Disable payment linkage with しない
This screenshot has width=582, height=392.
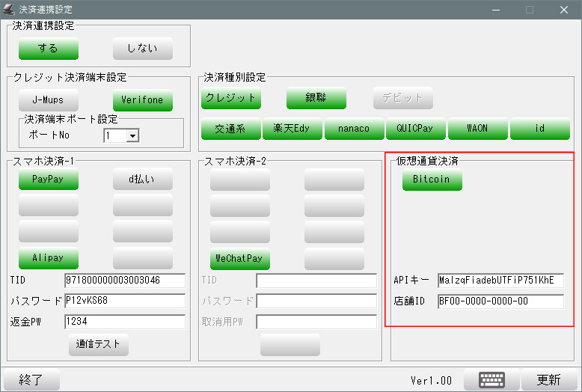143,49
